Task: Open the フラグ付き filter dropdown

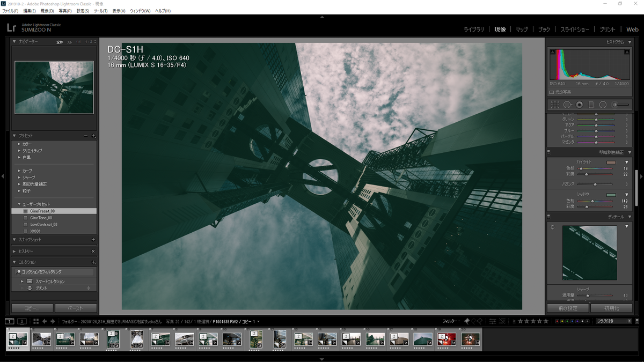Action: coord(614,321)
